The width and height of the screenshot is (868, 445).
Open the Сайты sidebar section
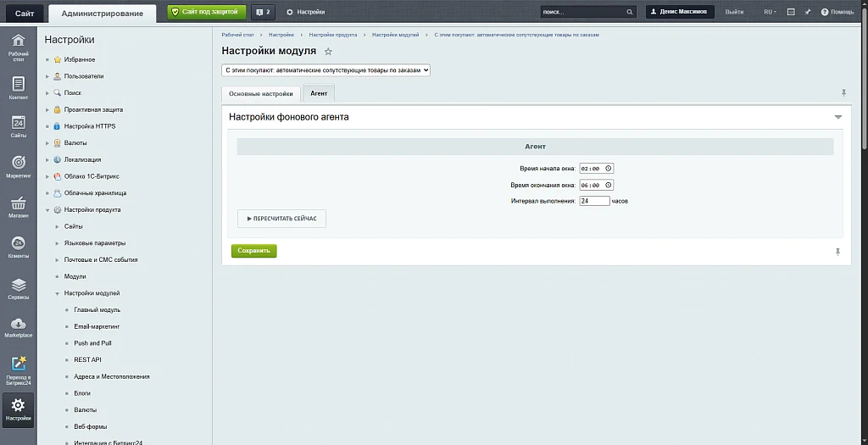19,127
